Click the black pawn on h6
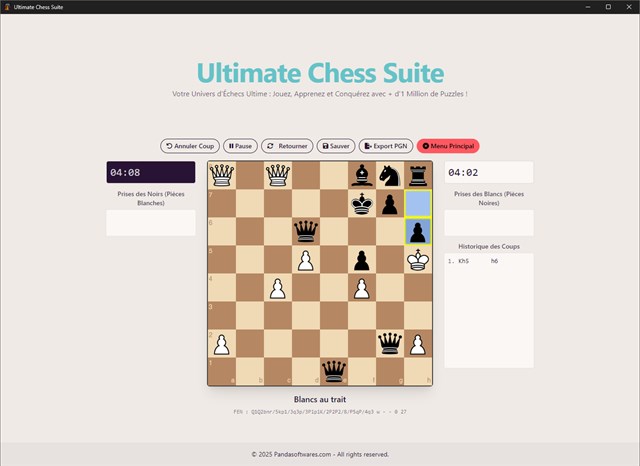The height and width of the screenshot is (466, 640). [418, 231]
